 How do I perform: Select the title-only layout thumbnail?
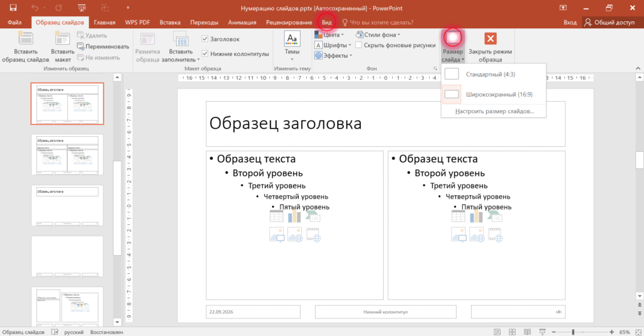coord(67,205)
